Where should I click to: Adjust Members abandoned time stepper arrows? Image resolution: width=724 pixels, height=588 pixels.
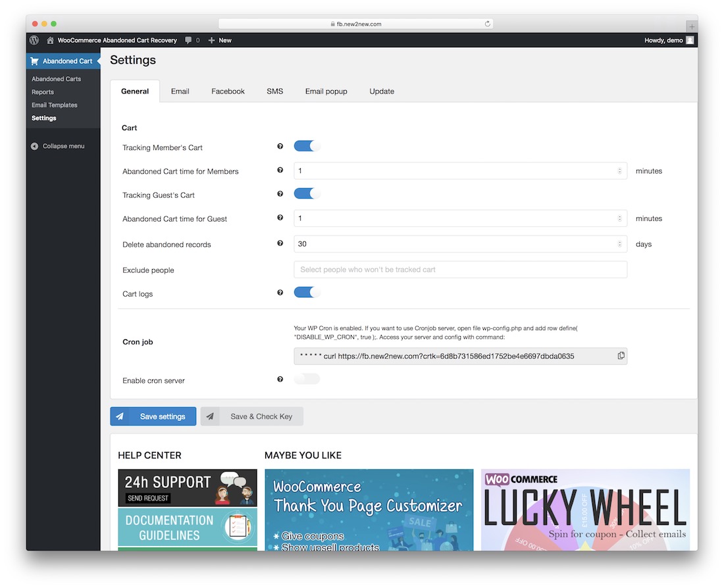point(619,171)
